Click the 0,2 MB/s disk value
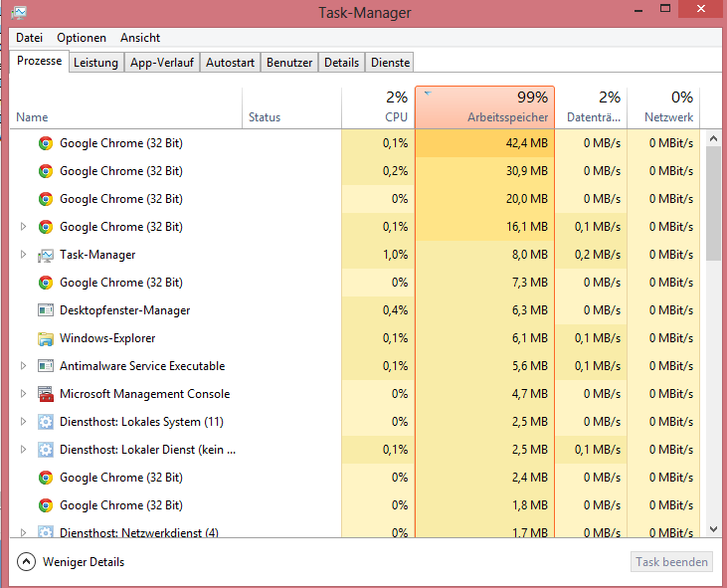 click(598, 255)
